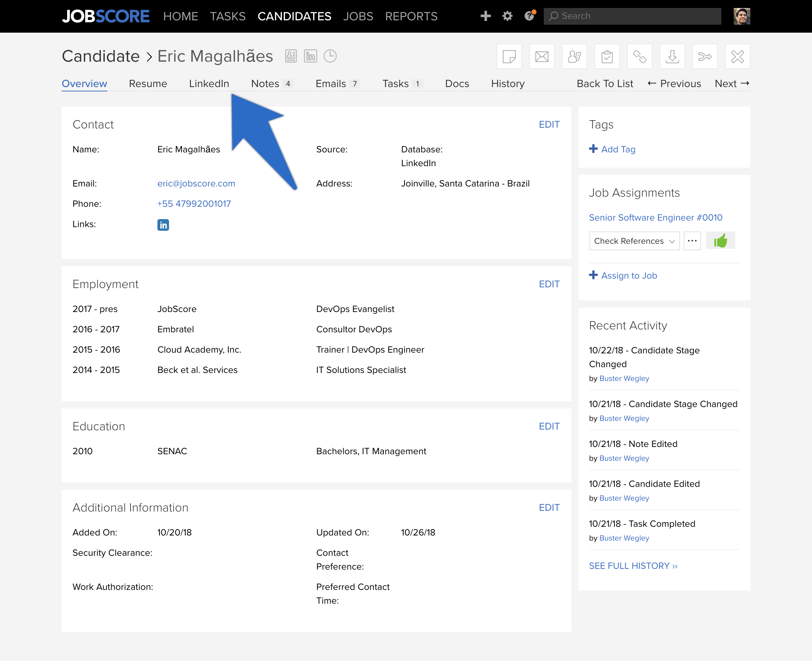Click the download candidate icon
Image resolution: width=812 pixels, height=661 pixels.
click(x=672, y=56)
